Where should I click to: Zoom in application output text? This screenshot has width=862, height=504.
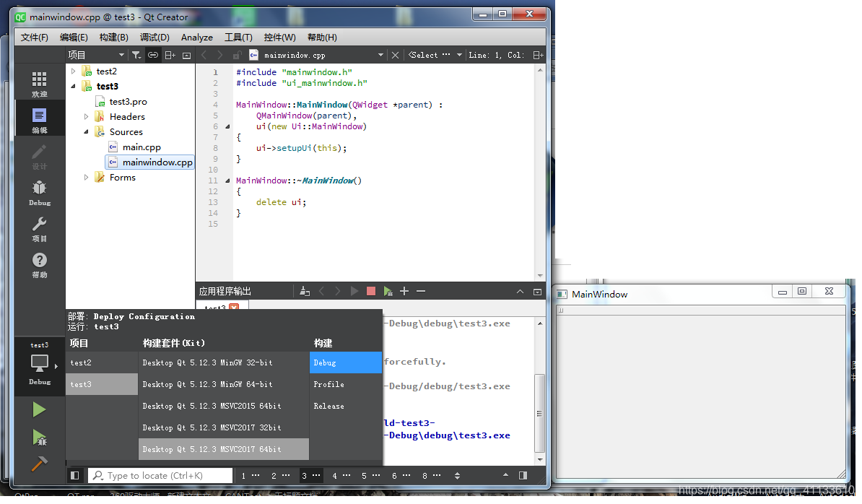click(404, 291)
